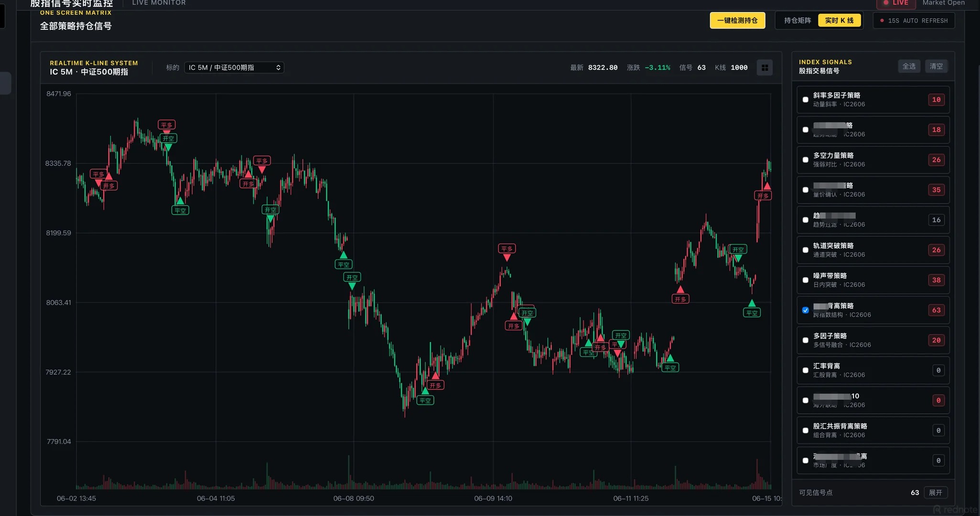Uncheck the selected 背离策略 checkbox with 63 signals

coord(806,310)
